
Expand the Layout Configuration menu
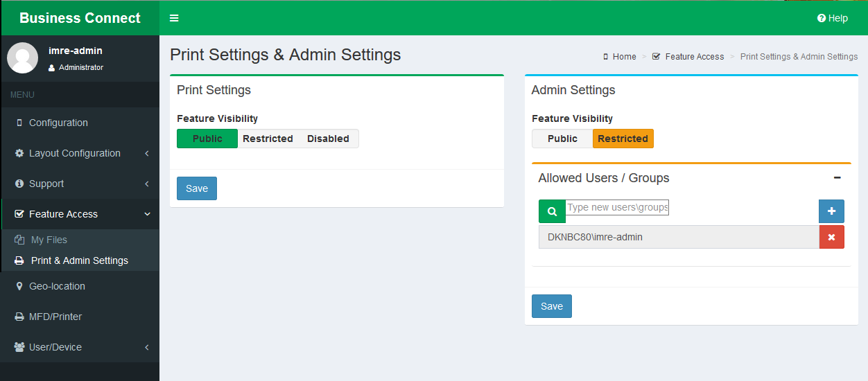(75, 153)
